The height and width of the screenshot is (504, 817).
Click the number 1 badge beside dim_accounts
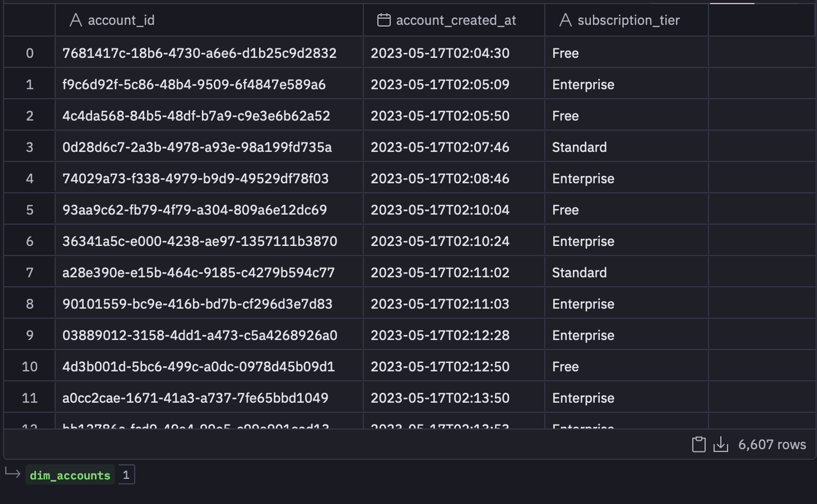[x=126, y=475]
